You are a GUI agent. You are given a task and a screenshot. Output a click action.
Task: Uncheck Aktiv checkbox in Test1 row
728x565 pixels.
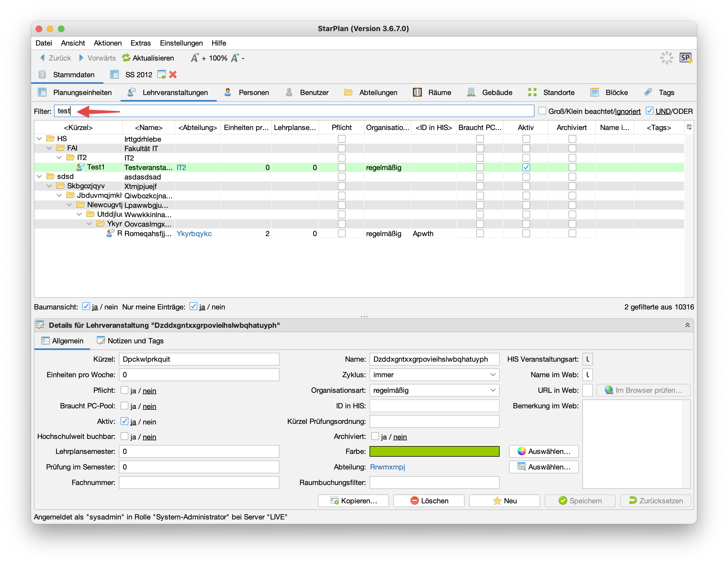[526, 167]
